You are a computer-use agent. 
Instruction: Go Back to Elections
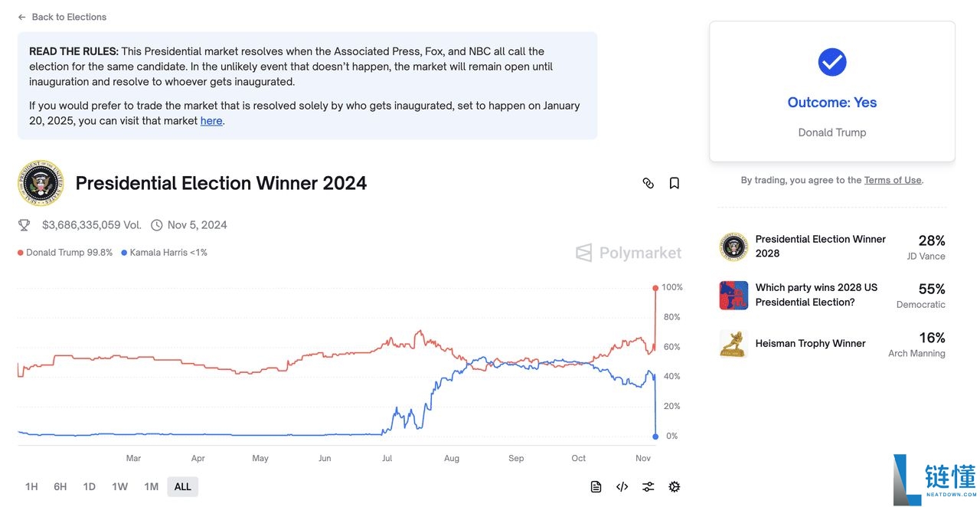coord(61,16)
